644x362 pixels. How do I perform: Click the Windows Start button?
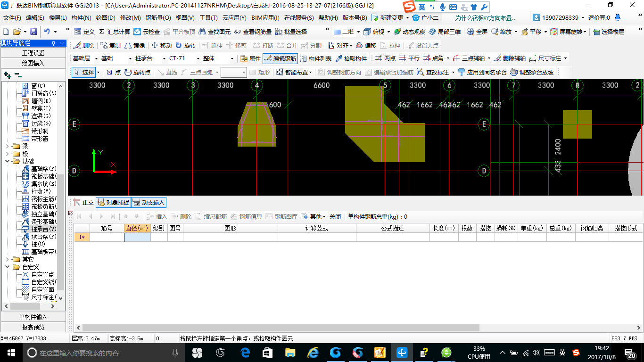point(11,353)
